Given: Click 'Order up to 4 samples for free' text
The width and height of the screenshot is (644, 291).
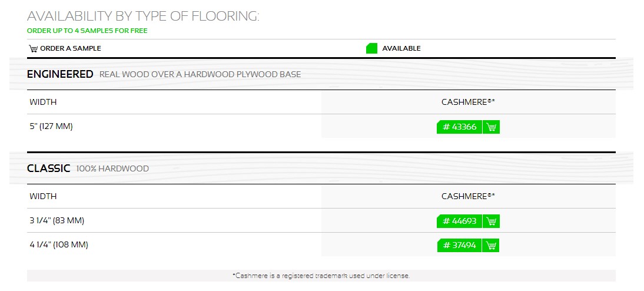Looking at the screenshot, I should pos(87,31).
